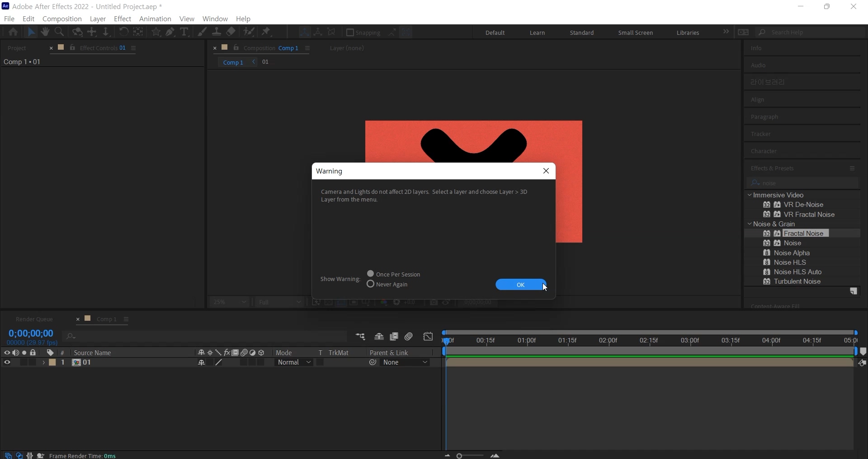Click the Search Help field
The image size is (868, 459).
(811, 33)
